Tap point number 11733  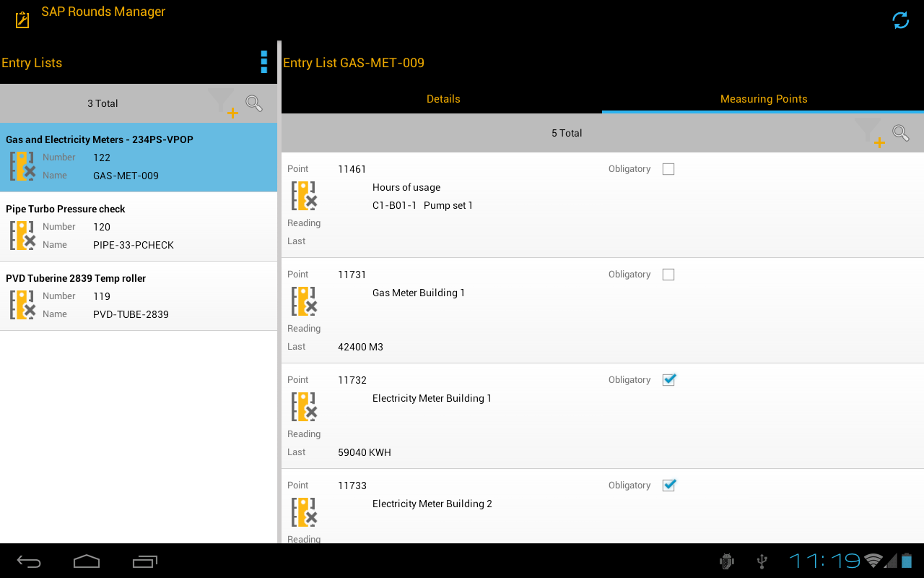[352, 486]
